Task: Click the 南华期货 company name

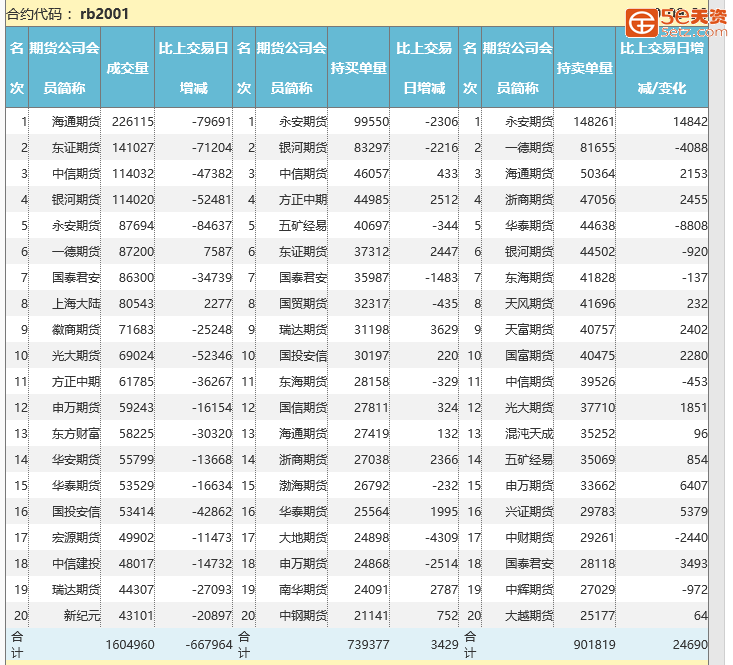Action: [303, 590]
